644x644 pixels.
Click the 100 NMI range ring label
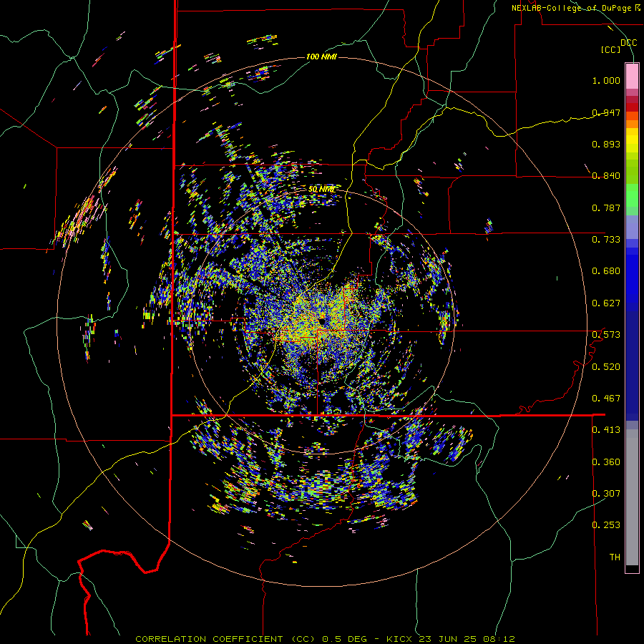click(321, 57)
